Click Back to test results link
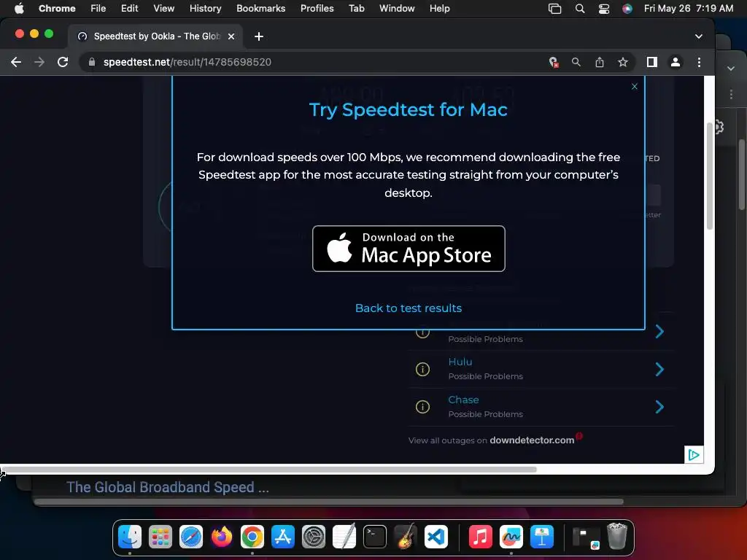The height and width of the screenshot is (560, 747). pos(409,308)
